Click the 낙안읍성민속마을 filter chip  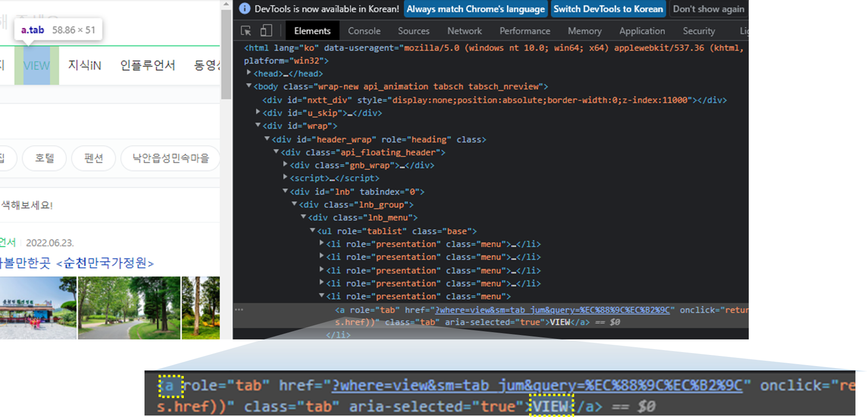tap(170, 158)
